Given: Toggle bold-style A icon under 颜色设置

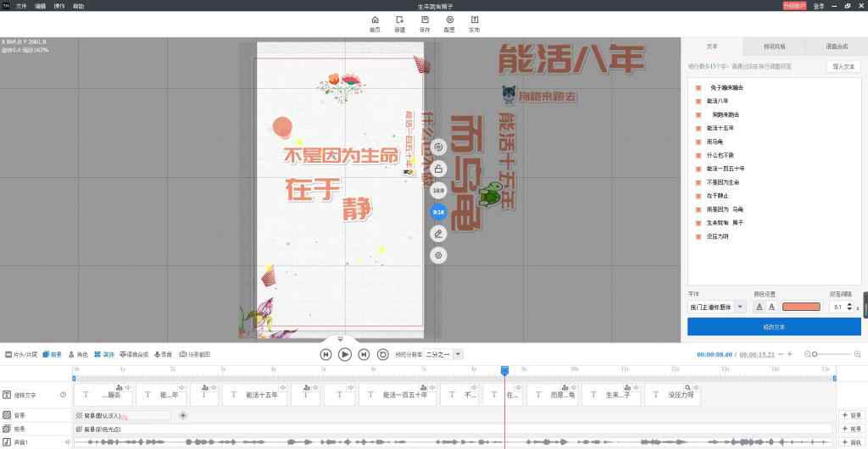Looking at the screenshot, I should (759, 307).
